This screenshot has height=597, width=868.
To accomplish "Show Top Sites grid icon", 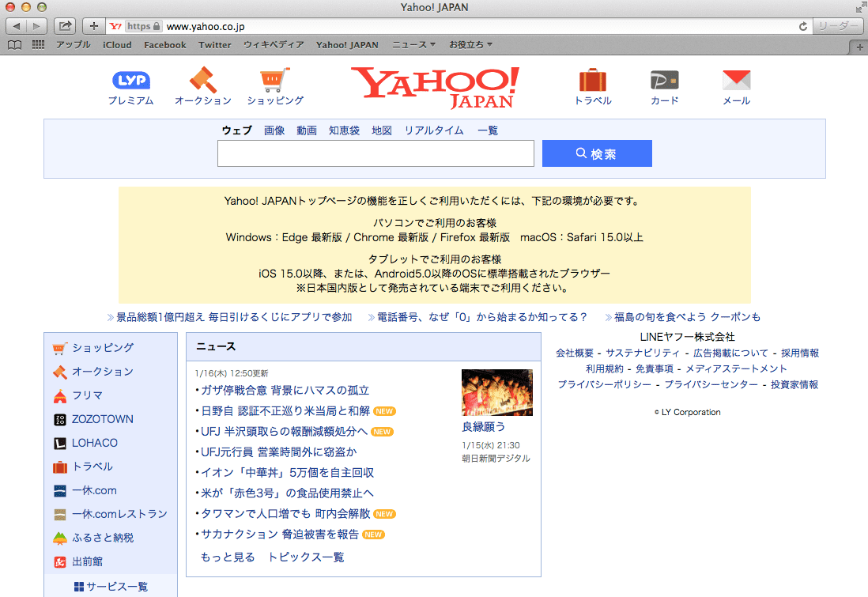I will click(38, 45).
